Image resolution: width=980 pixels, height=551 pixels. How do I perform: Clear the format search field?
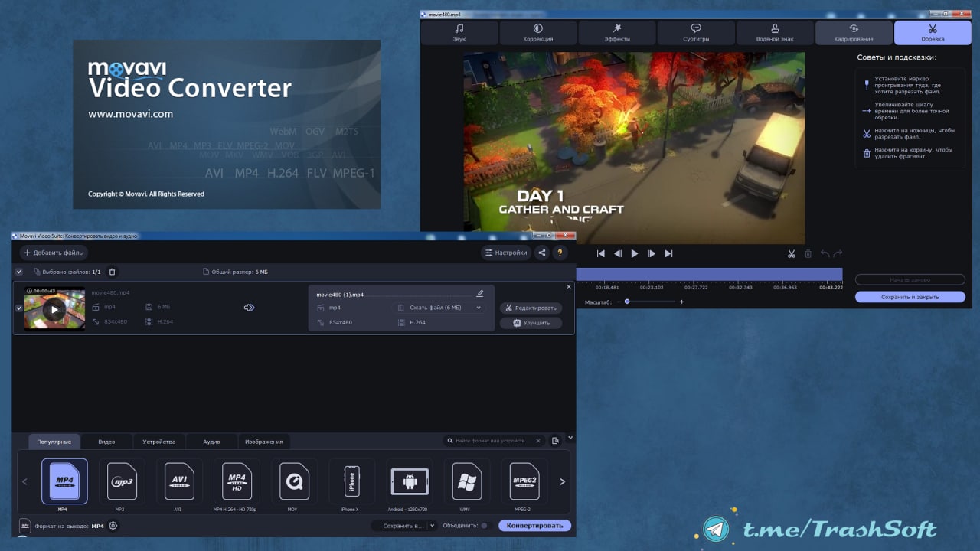538,441
